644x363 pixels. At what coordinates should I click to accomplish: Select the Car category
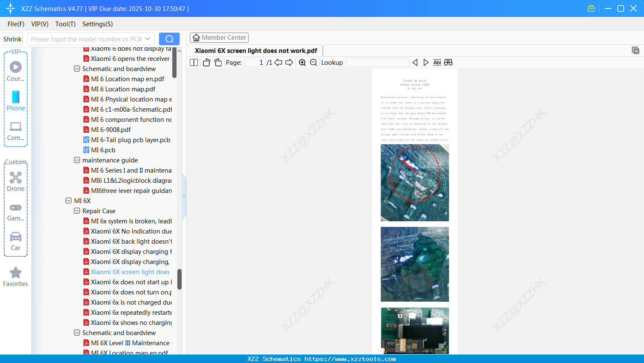(16, 241)
